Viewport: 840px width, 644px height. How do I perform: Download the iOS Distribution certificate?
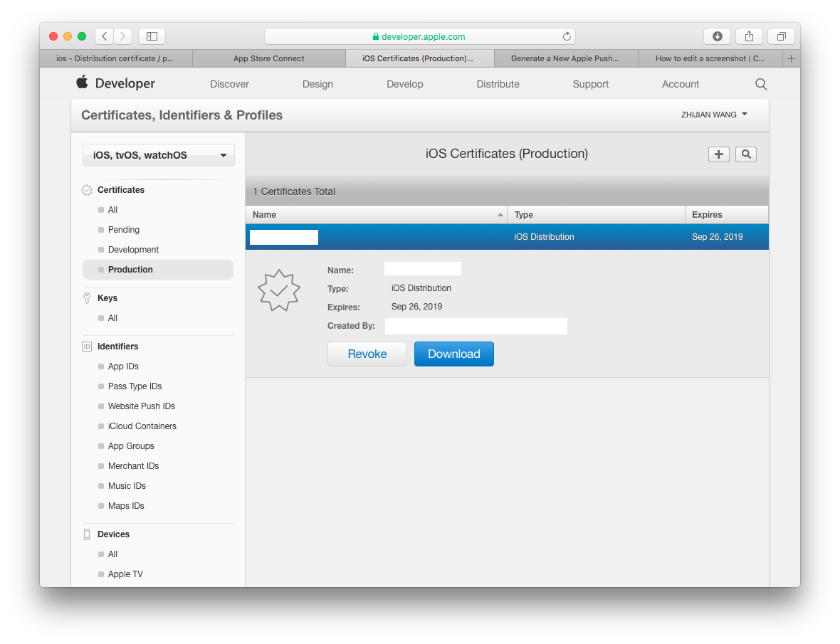(453, 354)
